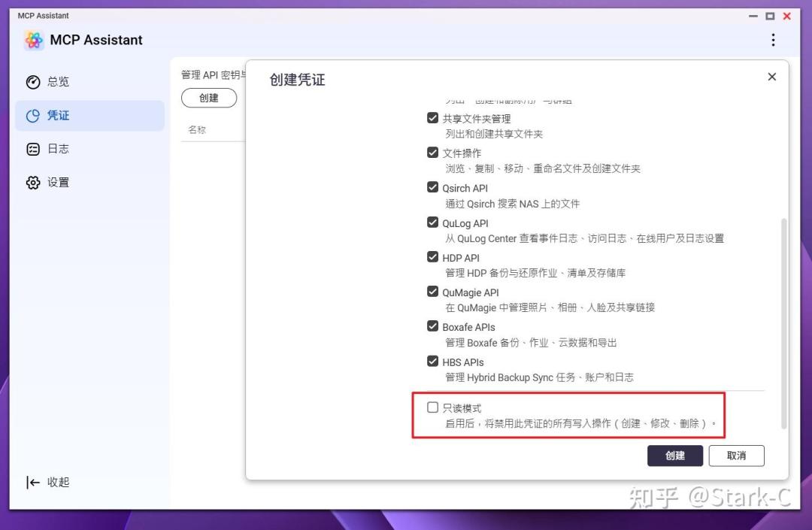Uncheck the 文件操作 checkbox
Viewport: 812px width, 530px height.
tap(432, 153)
